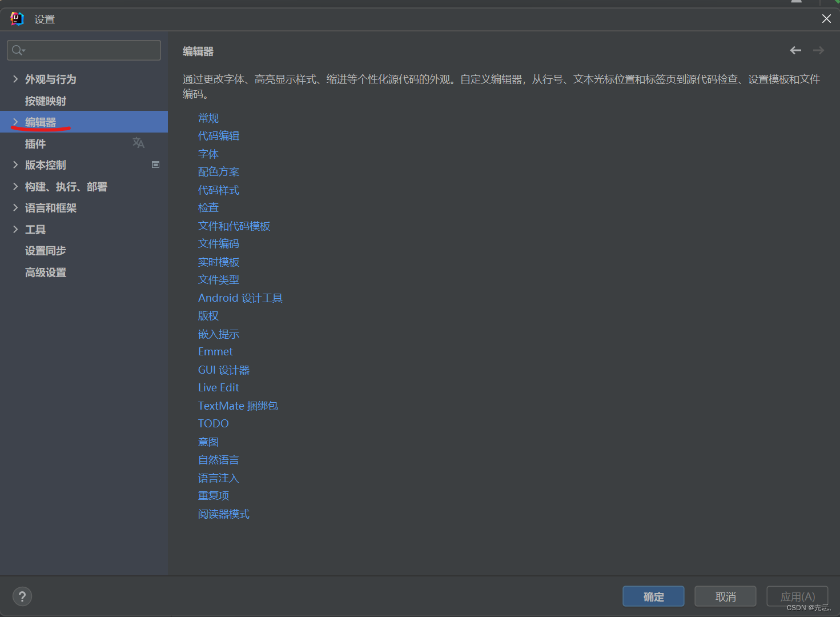The height and width of the screenshot is (617, 840).
Task: Open the 文件和代码模板 link
Action: 234,226
